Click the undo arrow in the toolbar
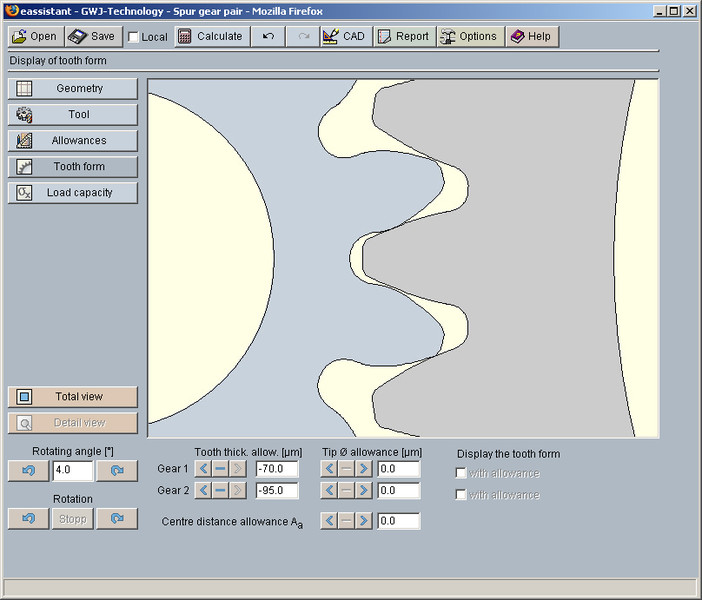Viewport: 702px width, 600px height. point(268,36)
